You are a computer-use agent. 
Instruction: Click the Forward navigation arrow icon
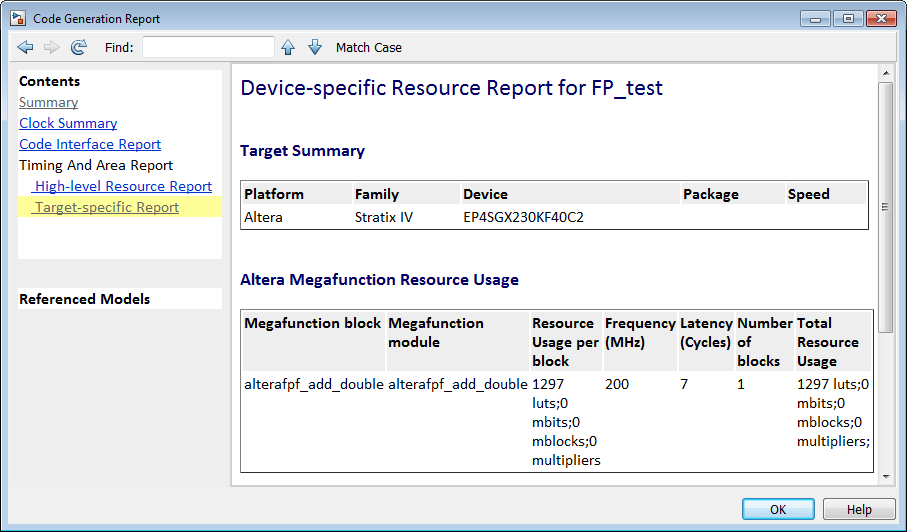[x=52, y=47]
